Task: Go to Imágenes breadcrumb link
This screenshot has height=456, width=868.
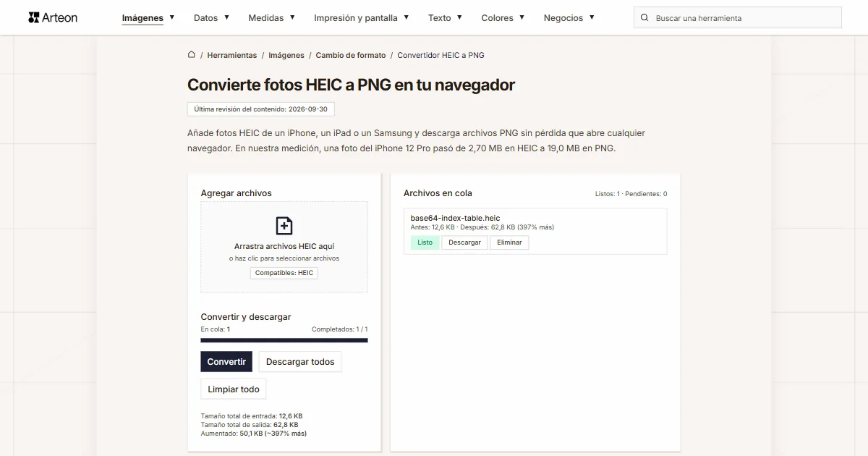Action: pyautogui.click(x=286, y=55)
